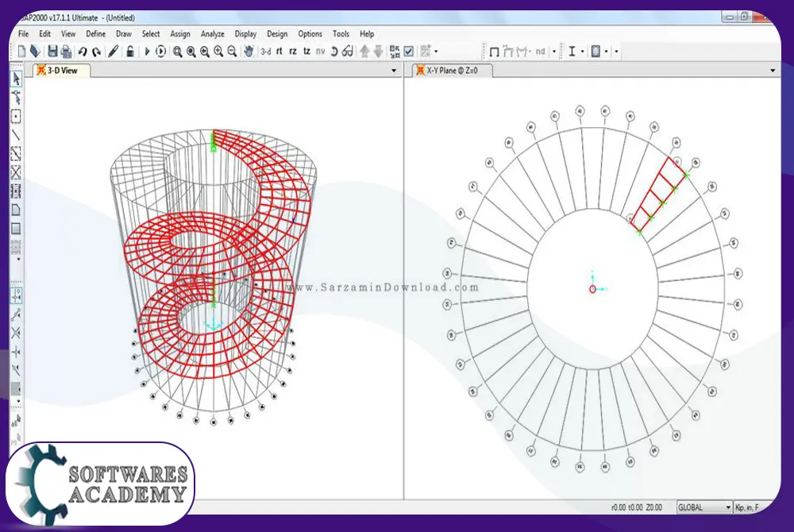Open the Define menu
The width and height of the screenshot is (794, 532).
coord(96,34)
